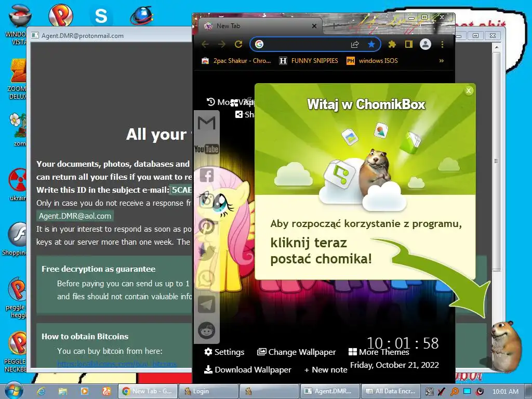Reload the Chrome New Tab page
Image resolution: width=532 pixels, height=399 pixels.
click(238, 44)
